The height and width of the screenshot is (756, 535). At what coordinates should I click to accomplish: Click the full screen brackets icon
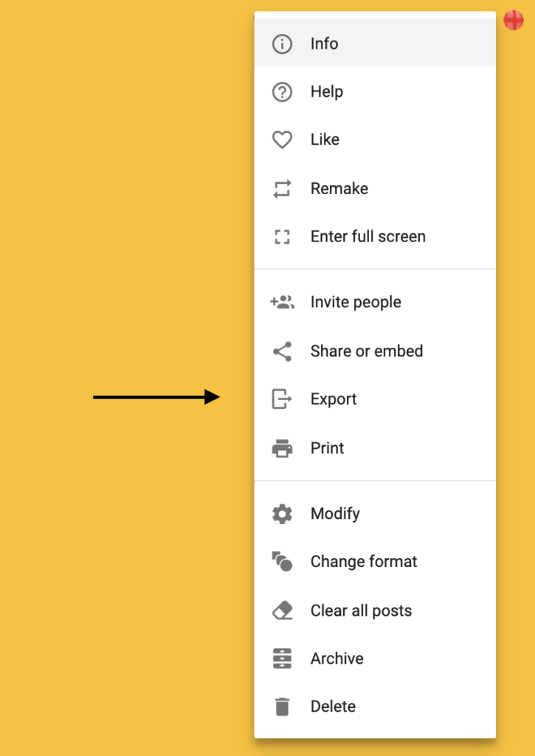282,237
